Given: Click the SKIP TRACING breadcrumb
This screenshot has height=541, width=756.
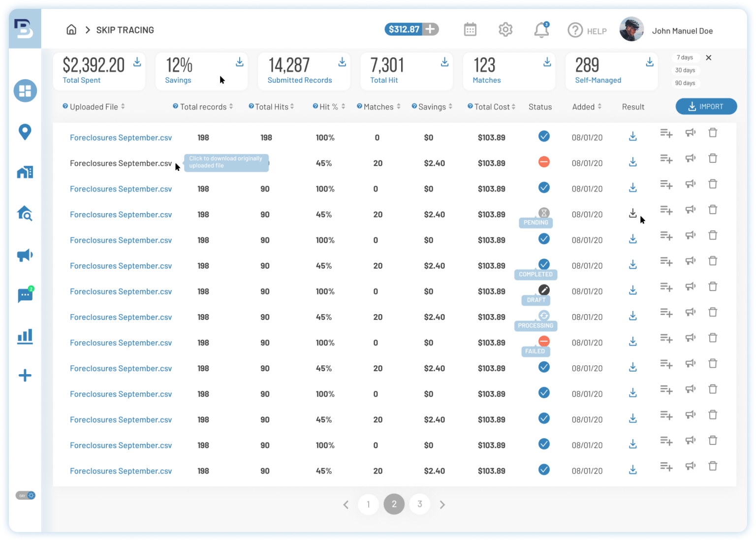Looking at the screenshot, I should 125,30.
